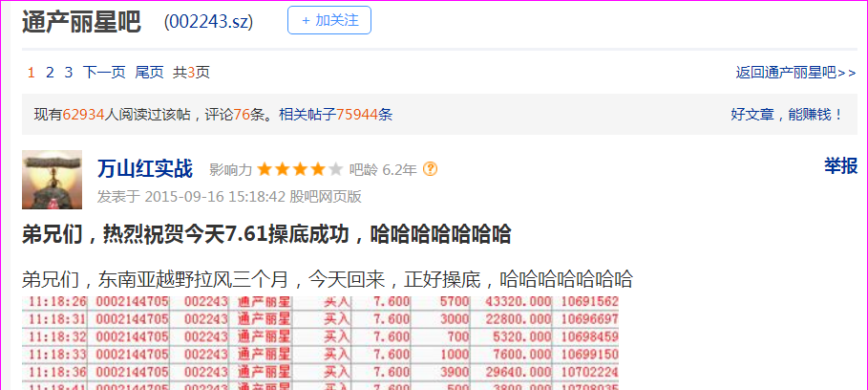Open the trade records screenshot image
Image resolution: width=868 pixels, height=390 pixels.
coord(321,343)
